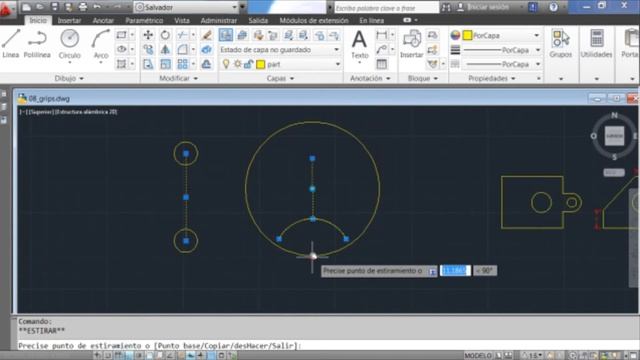Click the stretch distance input box
Screen dimensions: 640x360
pyautogui.click(x=455, y=271)
